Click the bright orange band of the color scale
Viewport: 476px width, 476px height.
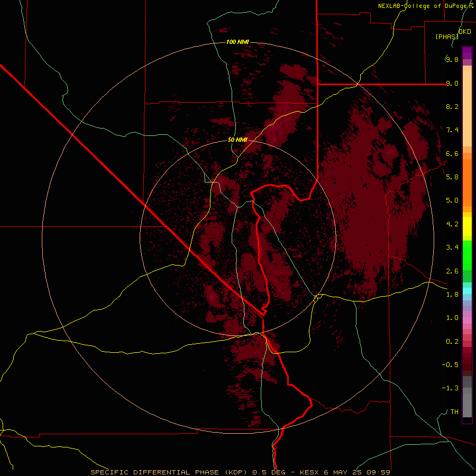(467, 182)
